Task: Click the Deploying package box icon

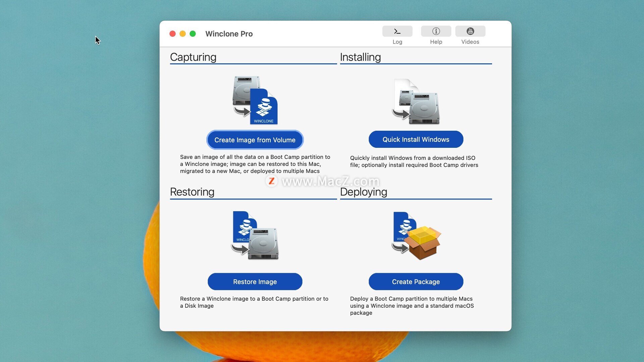Action: (x=416, y=236)
